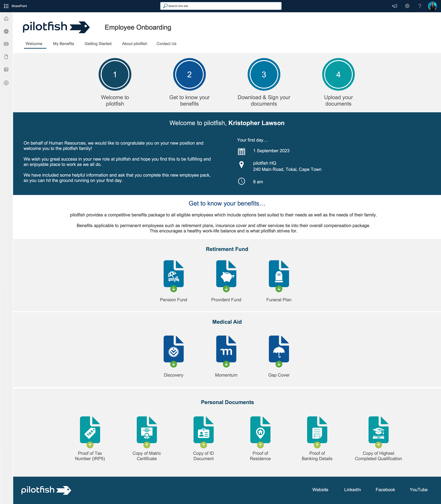
Task: Open the user profile avatar
Action: point(432,6)
